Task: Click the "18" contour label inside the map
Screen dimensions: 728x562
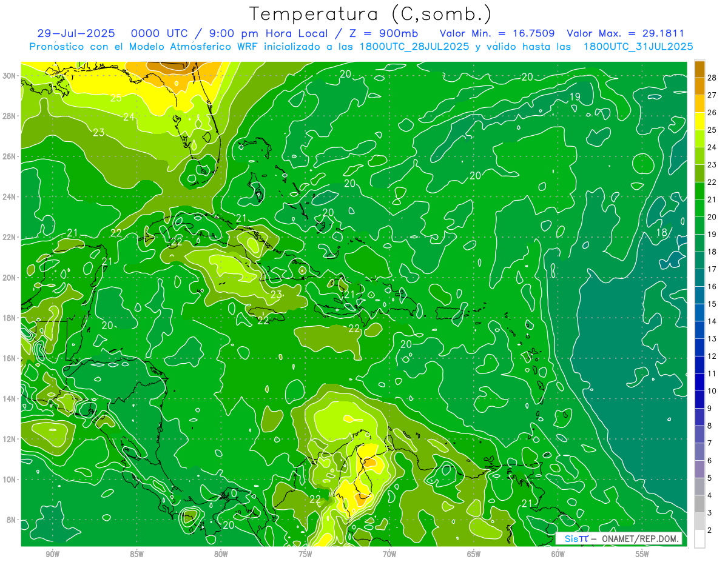Action: 662,232
